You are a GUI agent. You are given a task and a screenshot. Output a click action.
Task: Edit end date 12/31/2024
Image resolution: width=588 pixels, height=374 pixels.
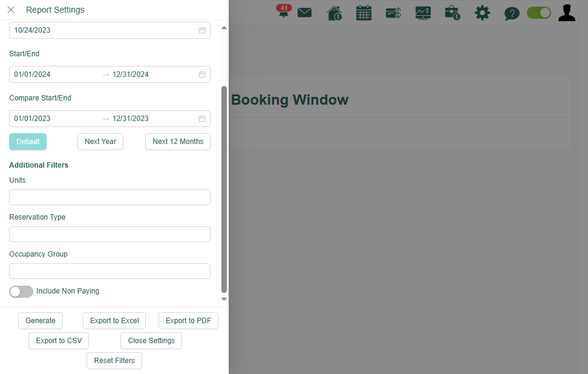tap(131, 74)
